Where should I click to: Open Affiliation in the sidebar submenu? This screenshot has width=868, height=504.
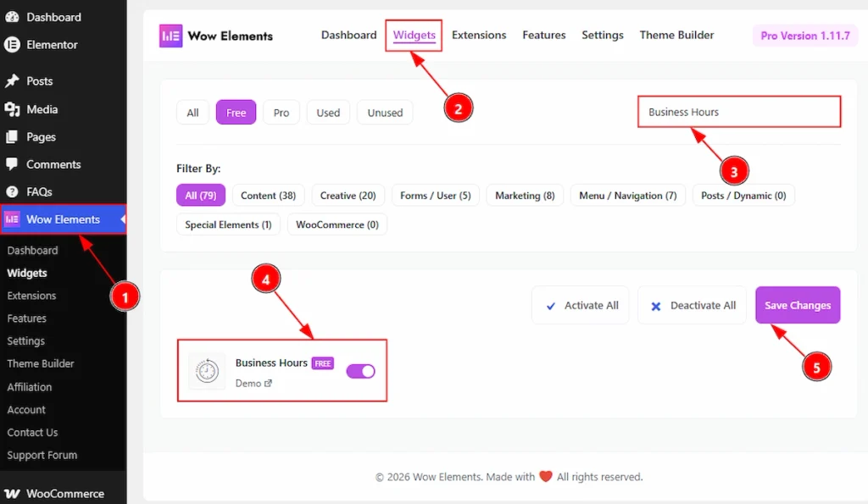coord(30,387)
